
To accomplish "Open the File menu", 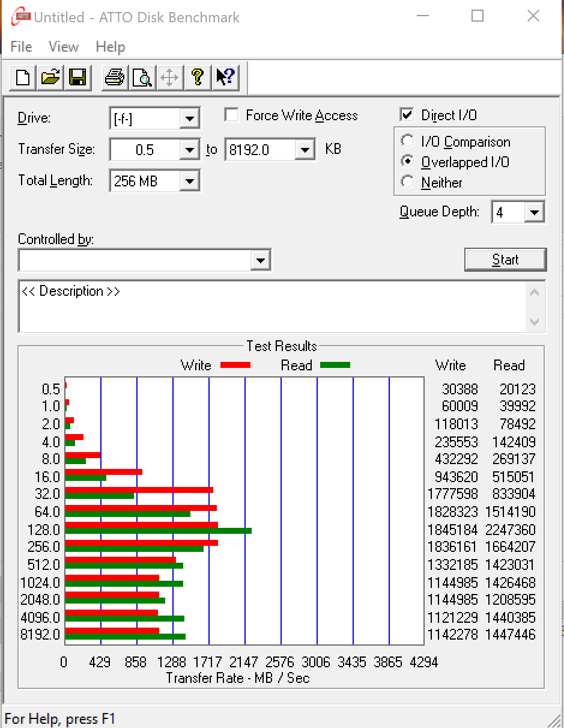I will (x=22, y=47).
